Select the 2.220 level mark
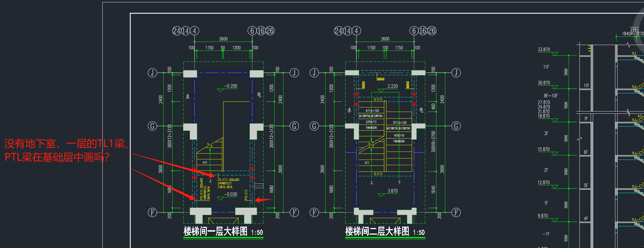This screenshot has height=248, width=644. (393, 86)
